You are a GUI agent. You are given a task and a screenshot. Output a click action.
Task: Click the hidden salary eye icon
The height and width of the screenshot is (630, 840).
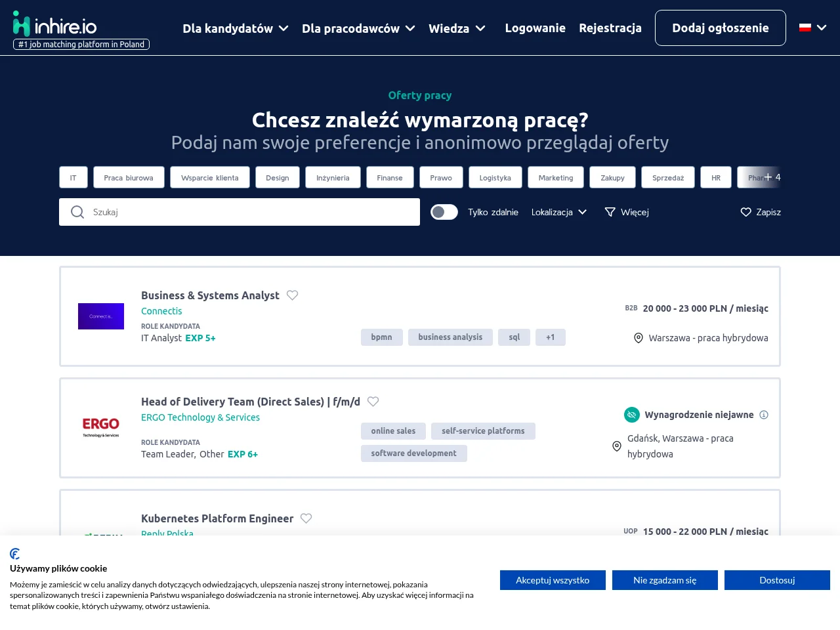coord(632,415)
